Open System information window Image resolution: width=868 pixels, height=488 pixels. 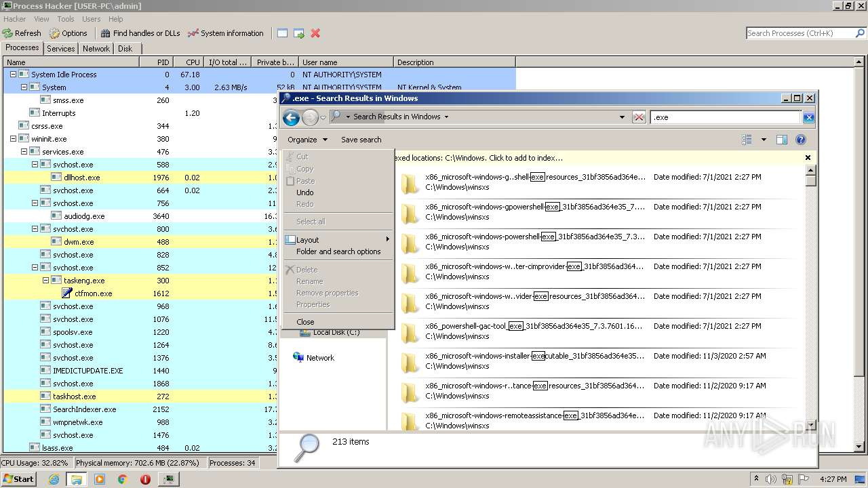(x=225, y=33)
